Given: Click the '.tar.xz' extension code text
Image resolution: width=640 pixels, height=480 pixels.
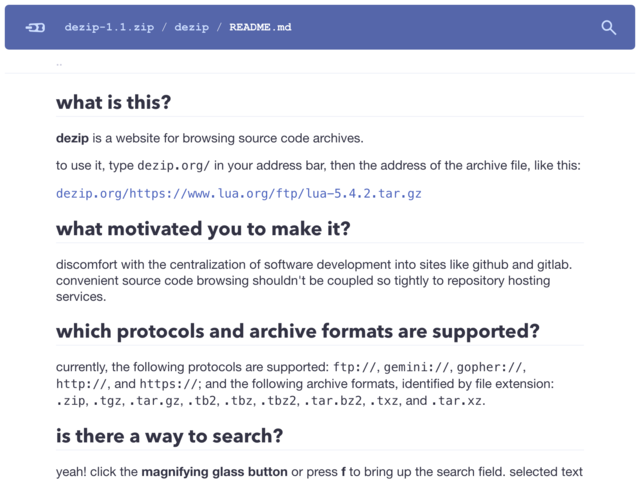Looking at the screenshot, I should coord(457,401).
